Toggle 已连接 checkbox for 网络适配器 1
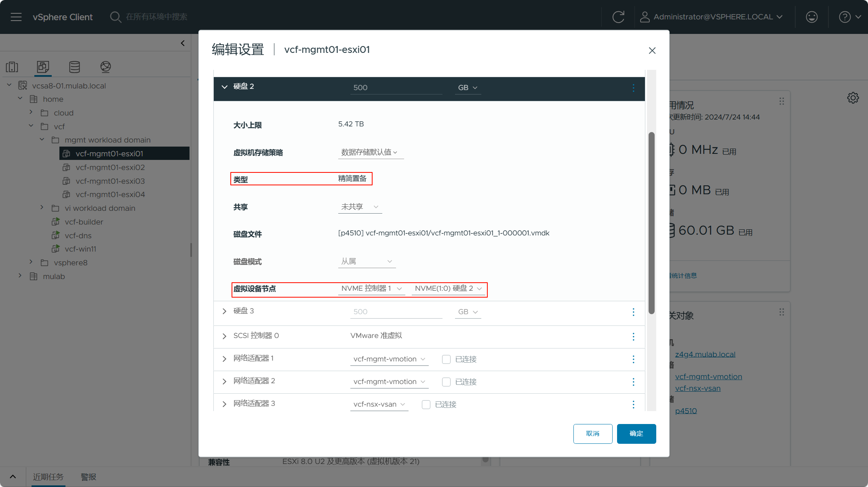868x487 pixels. (446, 359)
